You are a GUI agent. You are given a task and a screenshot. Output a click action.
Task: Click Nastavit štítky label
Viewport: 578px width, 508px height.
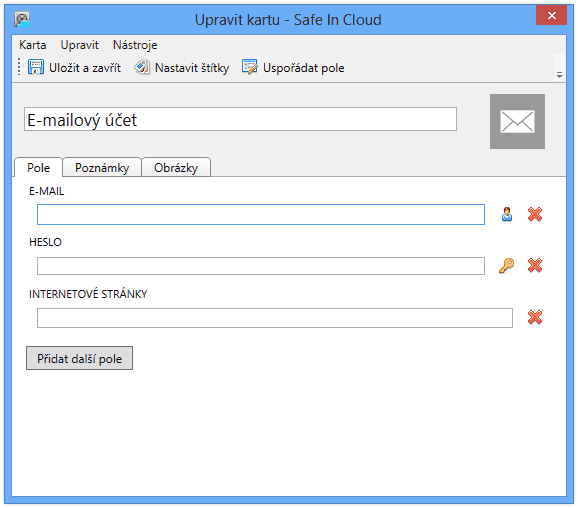[x=192, y=68]
